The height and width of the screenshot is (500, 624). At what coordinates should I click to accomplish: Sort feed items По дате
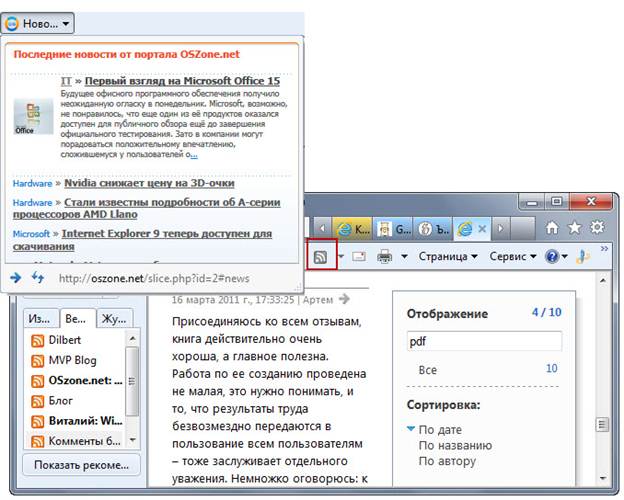click(x=440, y=430)
